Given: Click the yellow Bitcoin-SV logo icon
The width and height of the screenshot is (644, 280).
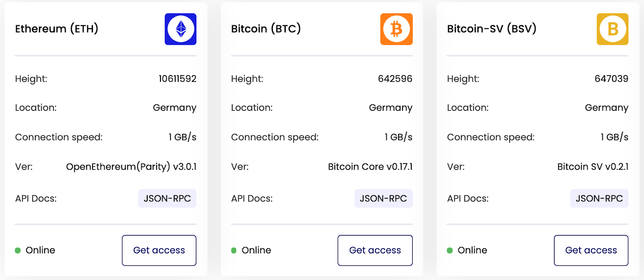Looking at the screenshot, I should [x=612, y=29].
